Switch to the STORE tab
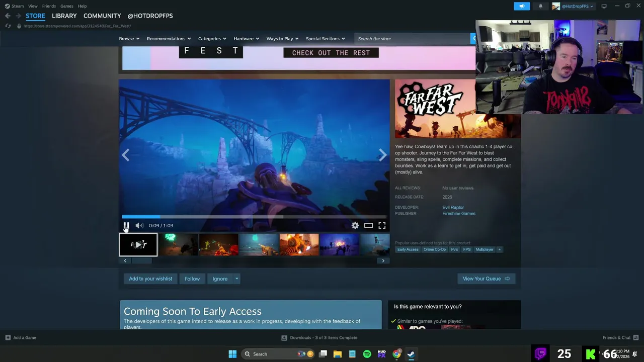Image resolution: width=644 pixels, height=362 pixels. point(35,16)
